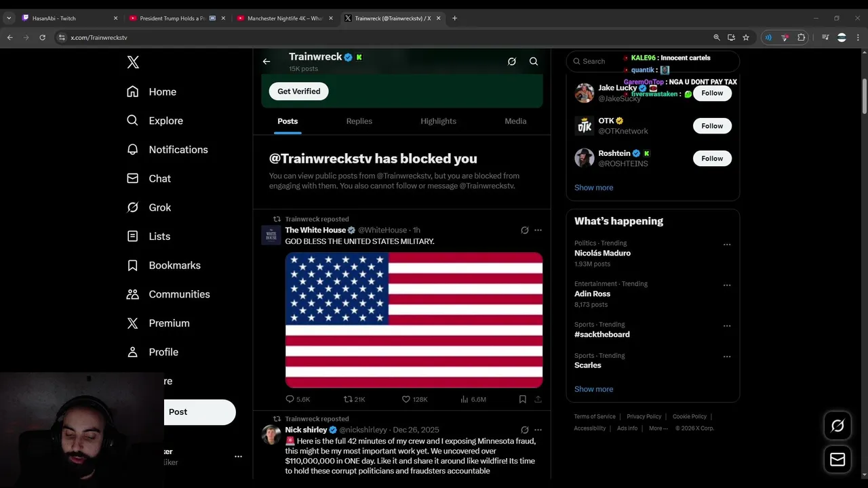Follow the OTK account
Image resolution: width=868 pixels, height=488 pixels.
point(712,126)
